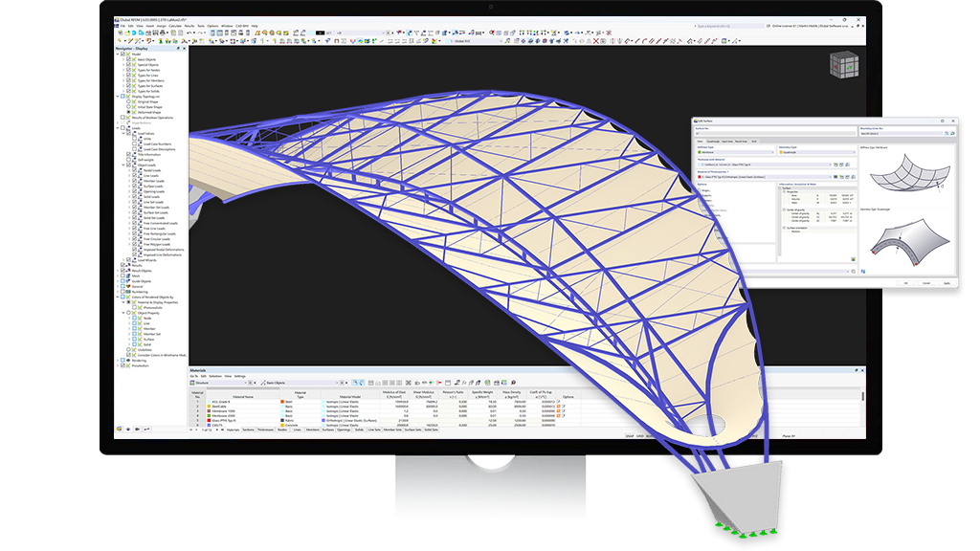Uncheck the Basic Objects checkbox

coord(128,59)
